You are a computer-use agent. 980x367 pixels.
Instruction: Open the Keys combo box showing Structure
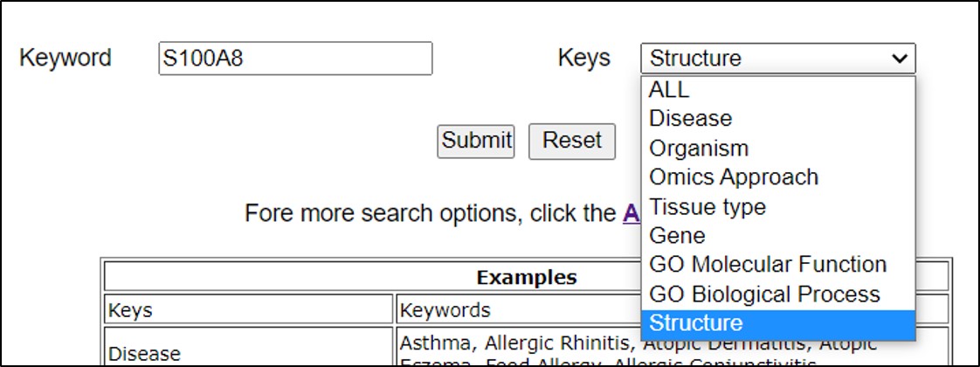(777, 59)
